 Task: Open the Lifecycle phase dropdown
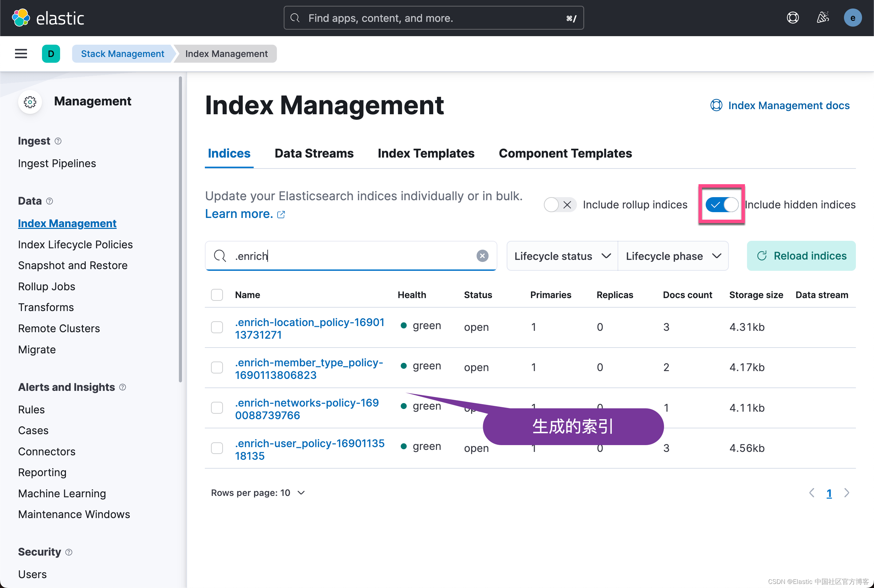(673, 256)
